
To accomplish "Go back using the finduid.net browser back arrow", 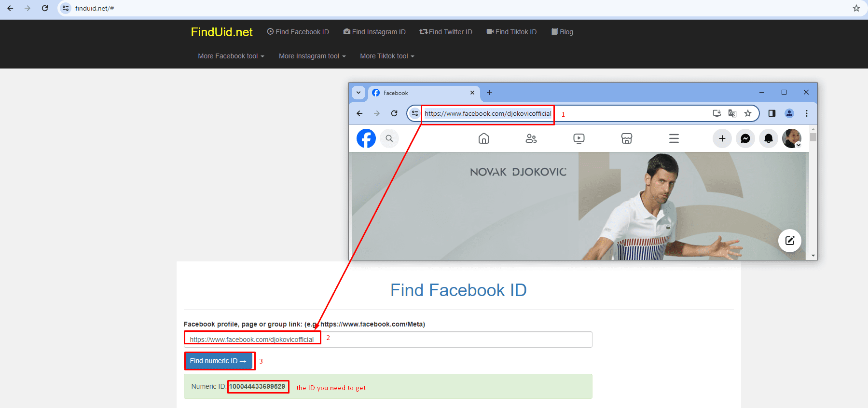I will point(10,8).
